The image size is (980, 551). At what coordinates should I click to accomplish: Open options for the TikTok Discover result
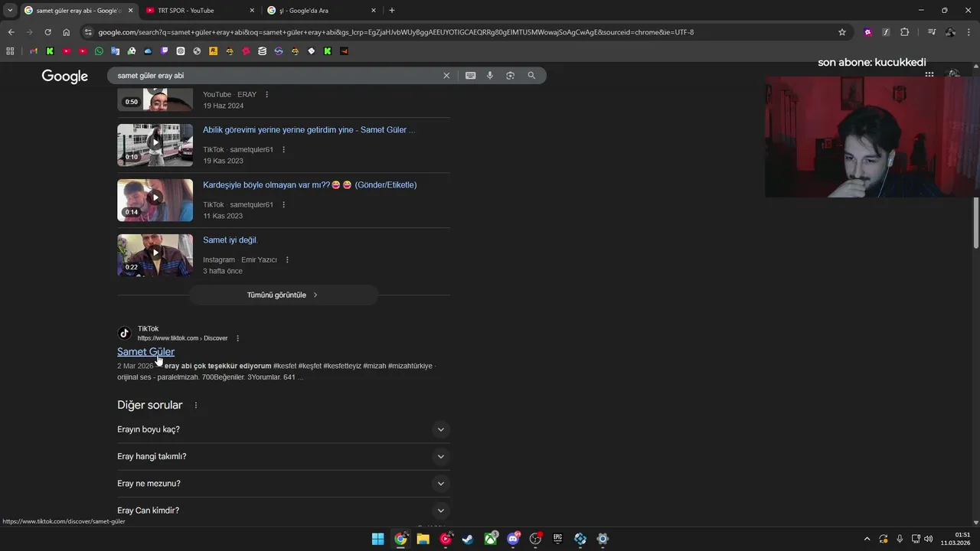[x=237, y=338]
